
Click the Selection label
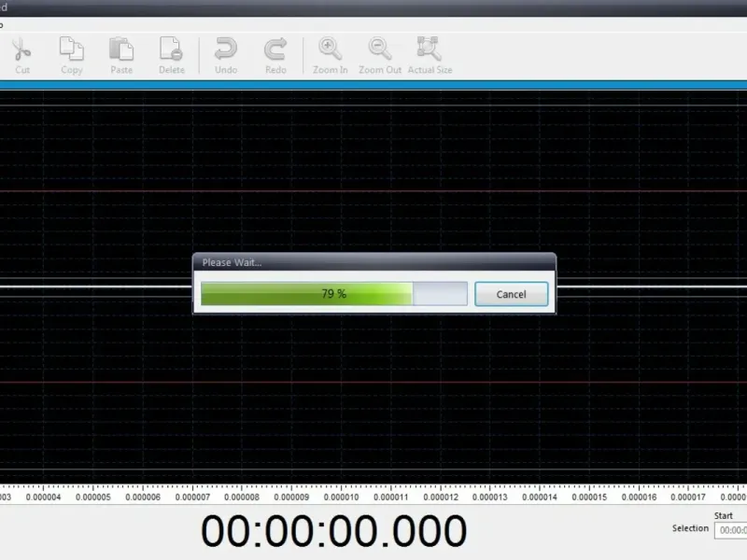point(690,528)
